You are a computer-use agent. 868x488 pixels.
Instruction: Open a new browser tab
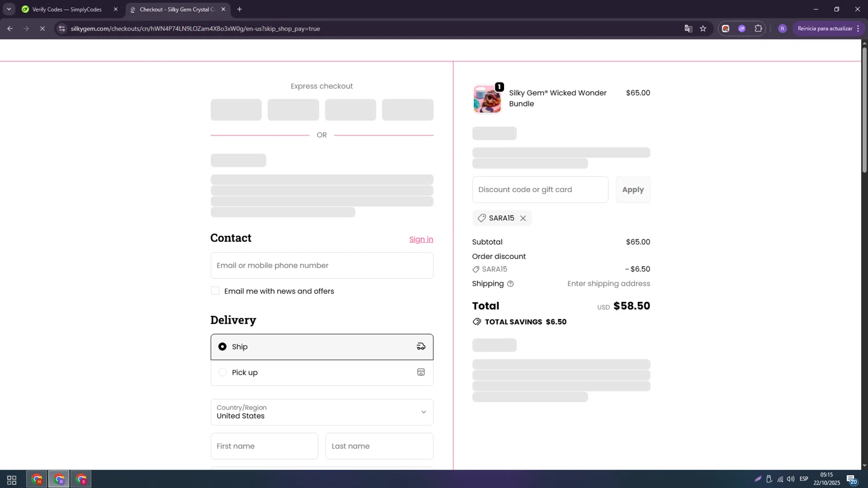click(240, 9)
